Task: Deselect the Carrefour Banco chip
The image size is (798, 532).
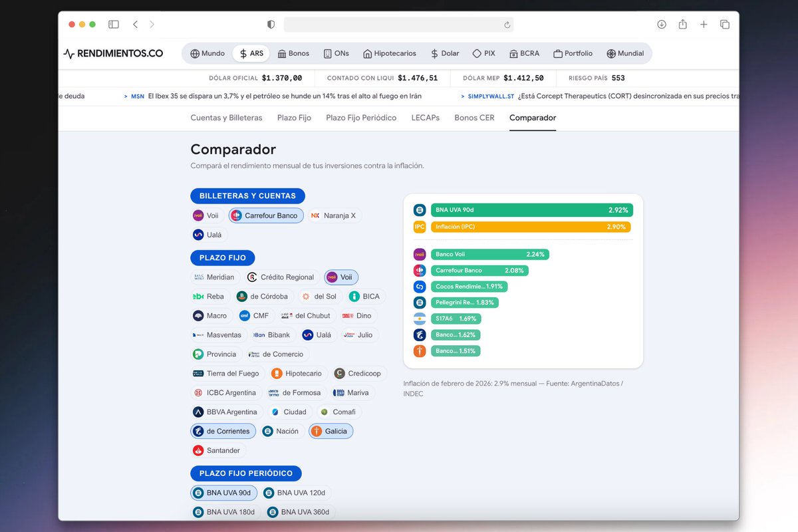Action: coord(266,215)
